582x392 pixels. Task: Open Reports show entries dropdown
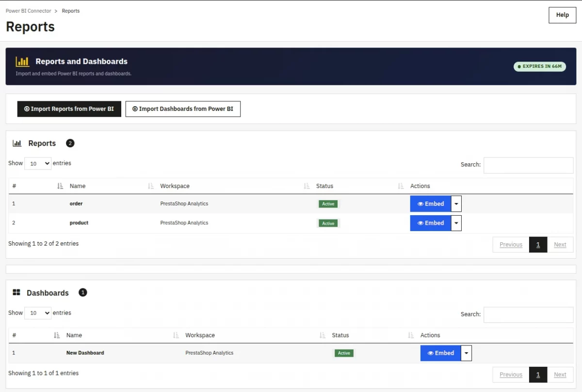click(x=38, y=164)
